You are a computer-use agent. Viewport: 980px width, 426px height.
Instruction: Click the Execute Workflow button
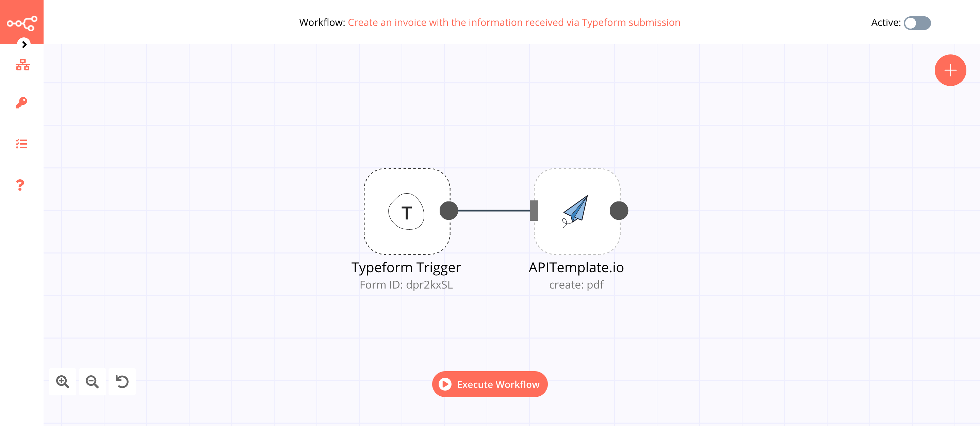click(490, 384)
